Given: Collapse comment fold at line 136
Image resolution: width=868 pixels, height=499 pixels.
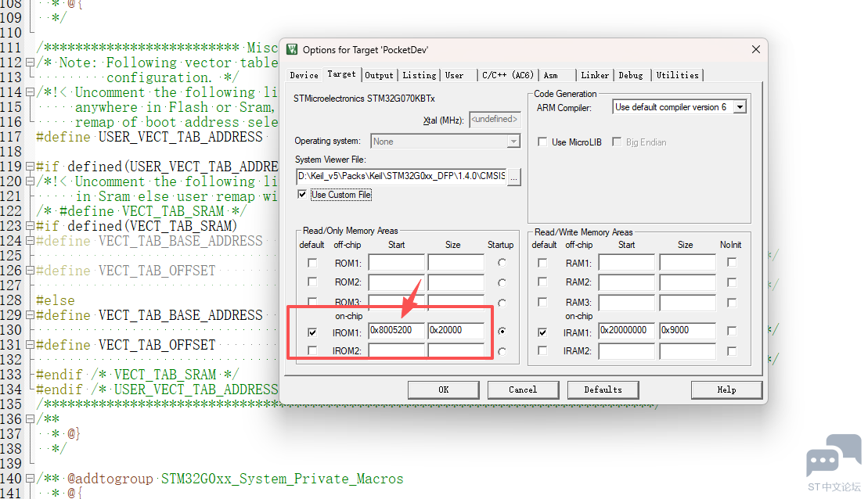Looking at the screenshot, I should [x=30, y=418].
